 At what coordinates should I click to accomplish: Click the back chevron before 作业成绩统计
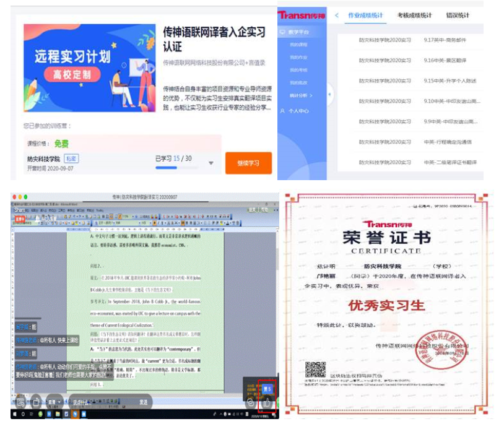coord(337,15)
